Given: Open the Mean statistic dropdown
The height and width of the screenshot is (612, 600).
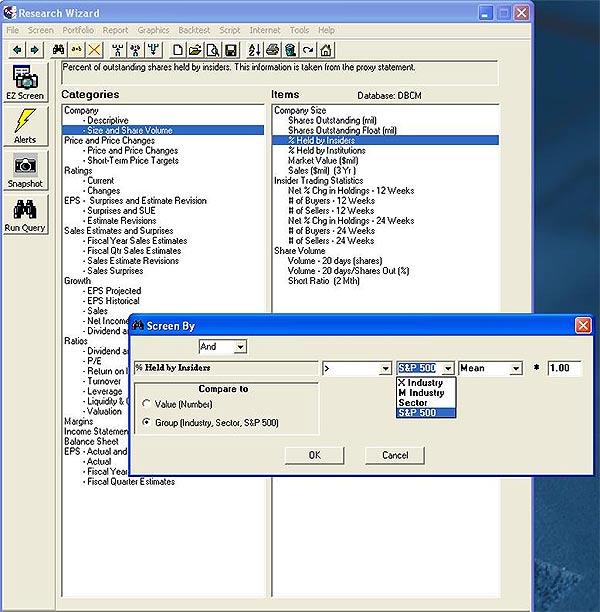Looking at the screenshot, I should [x=515, y=368].
